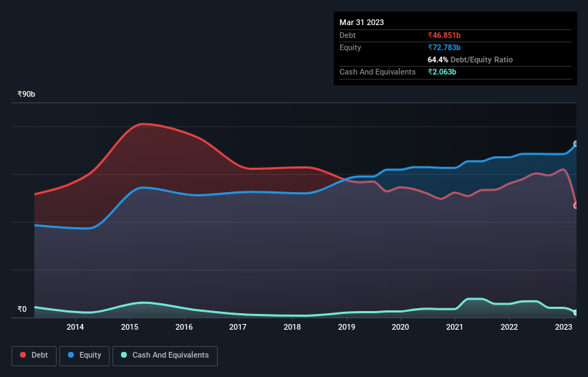Click the ₹72.783b equity value
The image size is (588, 377).
tap(444, 47)
